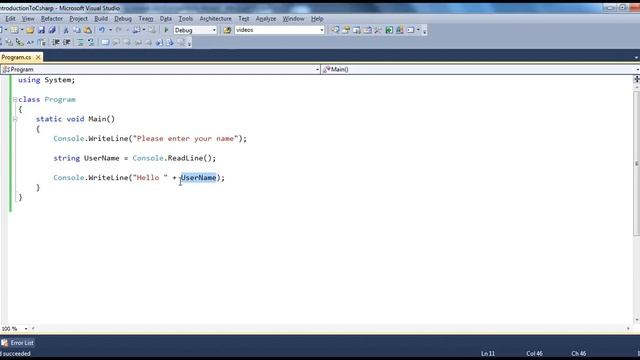Click the editor window split handle
640x360 pixels.
pyautogui.click(x=636, y=79)
